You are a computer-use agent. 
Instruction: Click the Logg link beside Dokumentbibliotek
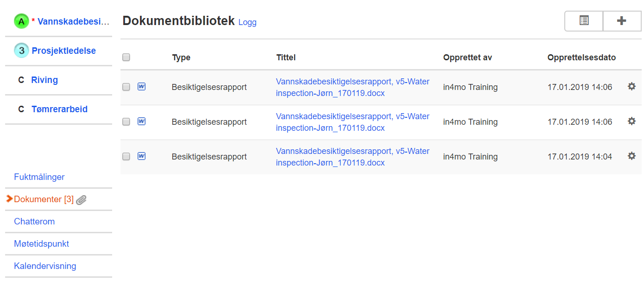click(x=247, y=22)
